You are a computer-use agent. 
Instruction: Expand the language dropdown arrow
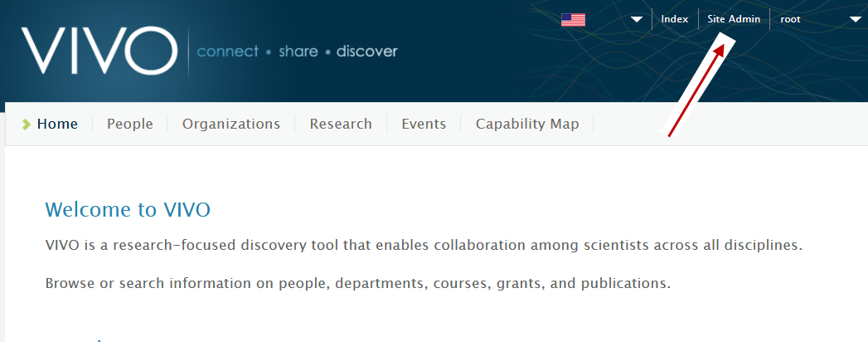tap(637, 20)
